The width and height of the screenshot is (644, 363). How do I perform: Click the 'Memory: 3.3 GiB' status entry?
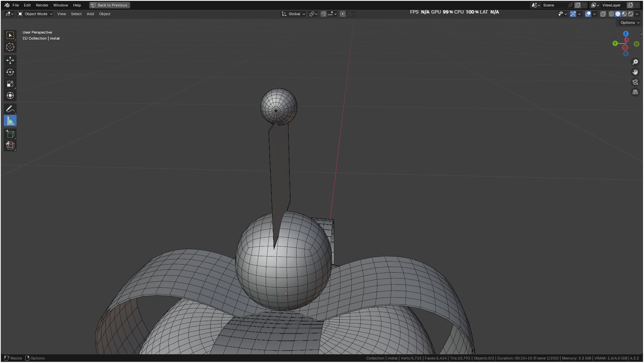pos(576,358)
